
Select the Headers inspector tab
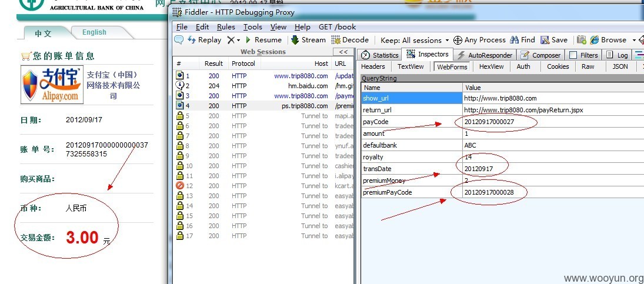[x=373, y=66]
